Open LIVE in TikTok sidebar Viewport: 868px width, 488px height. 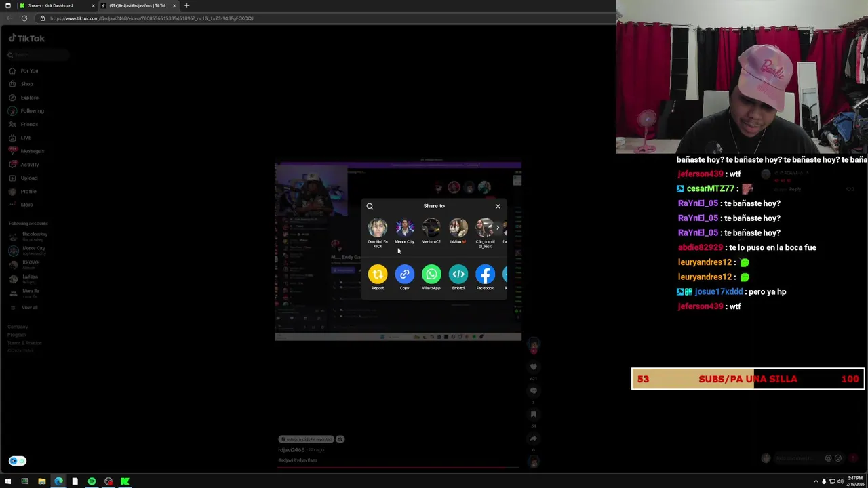[20, 138]
